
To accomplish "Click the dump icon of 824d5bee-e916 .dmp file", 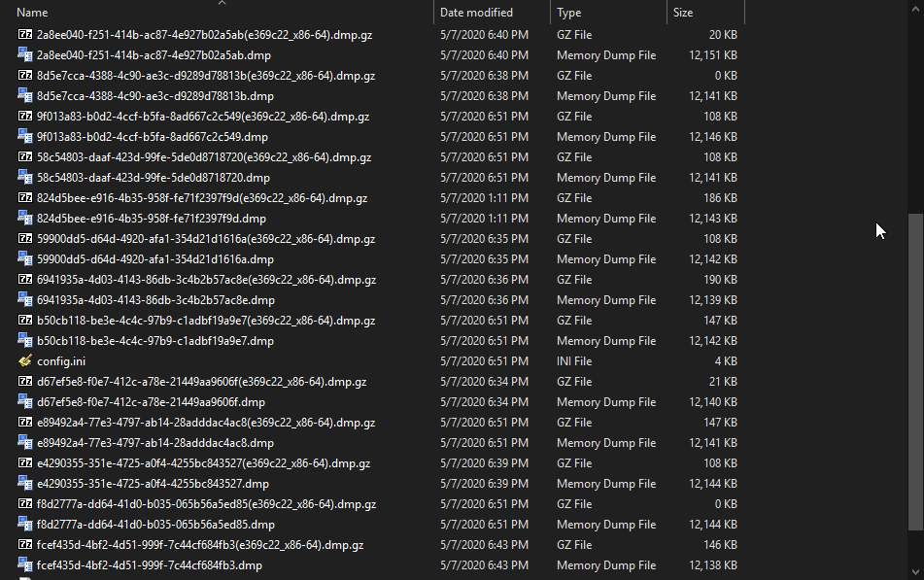I will click(24, 218).
